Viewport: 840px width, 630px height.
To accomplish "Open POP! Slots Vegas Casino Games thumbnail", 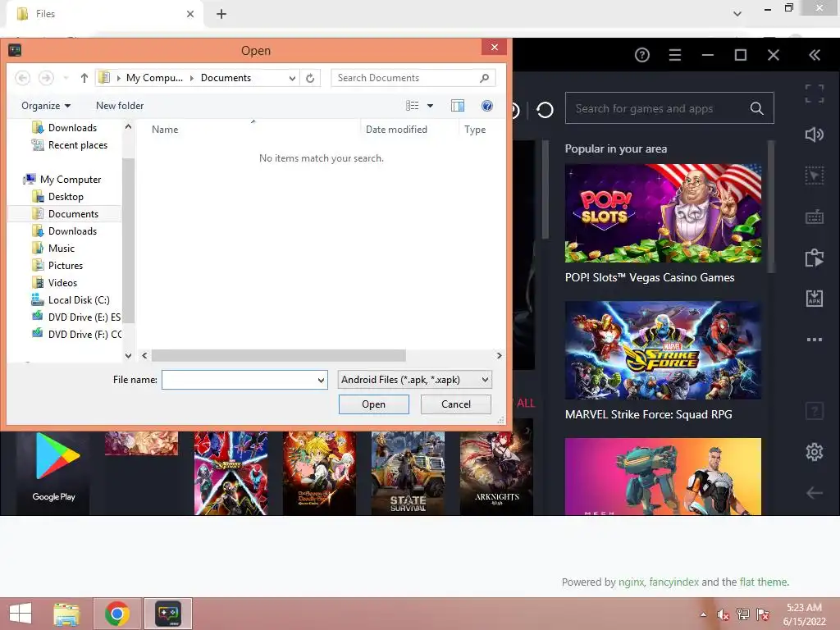I will (x=663, y=213).
